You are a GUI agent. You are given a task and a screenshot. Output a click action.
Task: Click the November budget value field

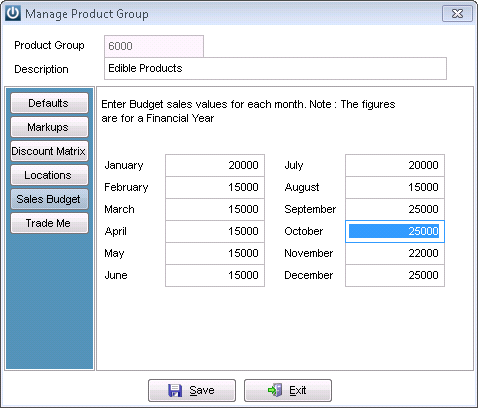coord(395,253)
